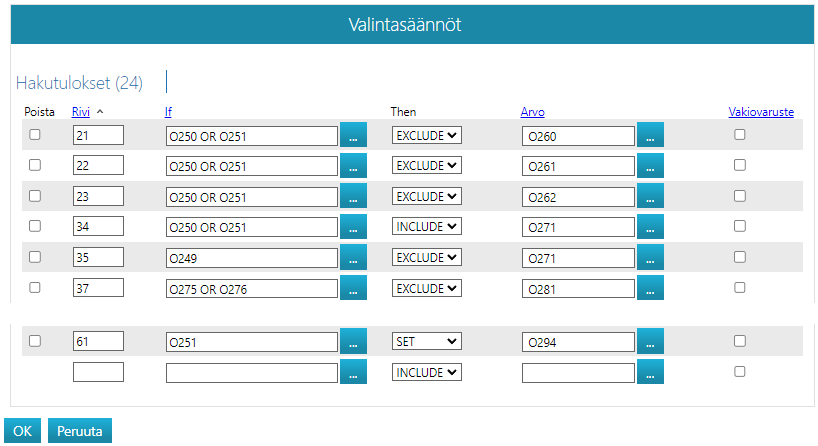The height and width of the screenshot is (446, 818).
Task: Check the Poista checkbox for row 21
Action: (35, 135)
